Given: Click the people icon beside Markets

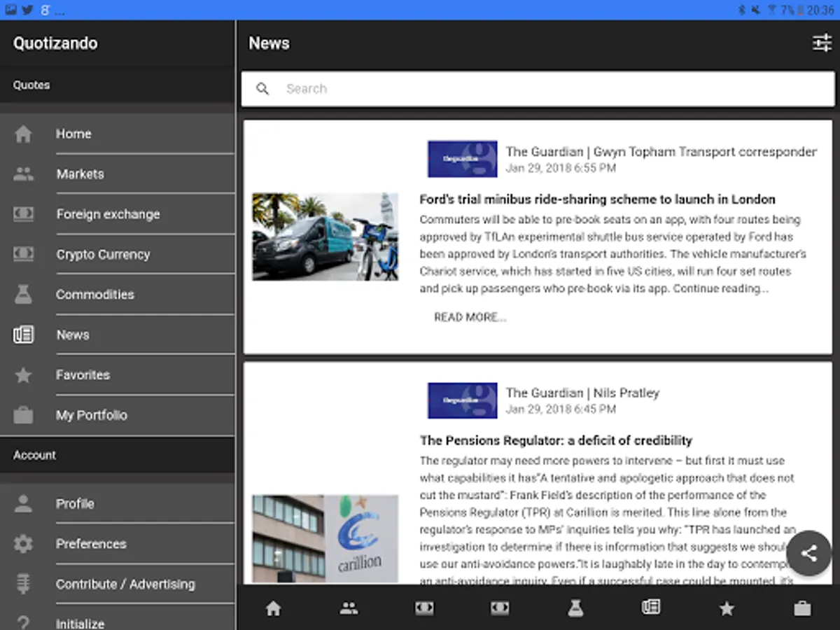Looking at the screenshot, I should (23, 174).
